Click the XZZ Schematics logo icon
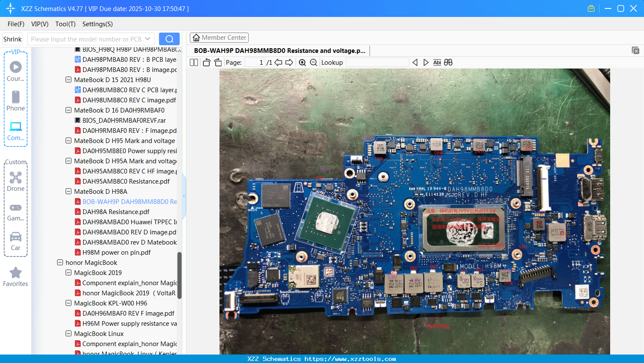This screenshot has width=644, height=363. point(11,8)
